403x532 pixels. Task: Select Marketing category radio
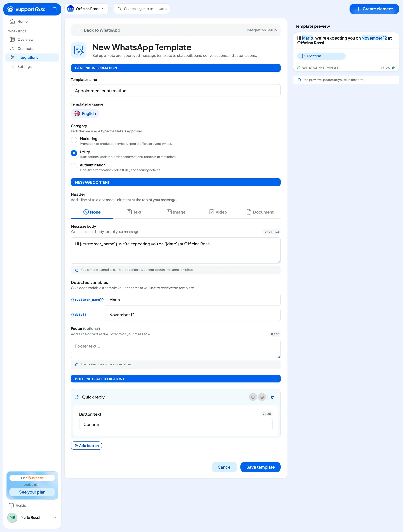[x=74, y=140]
